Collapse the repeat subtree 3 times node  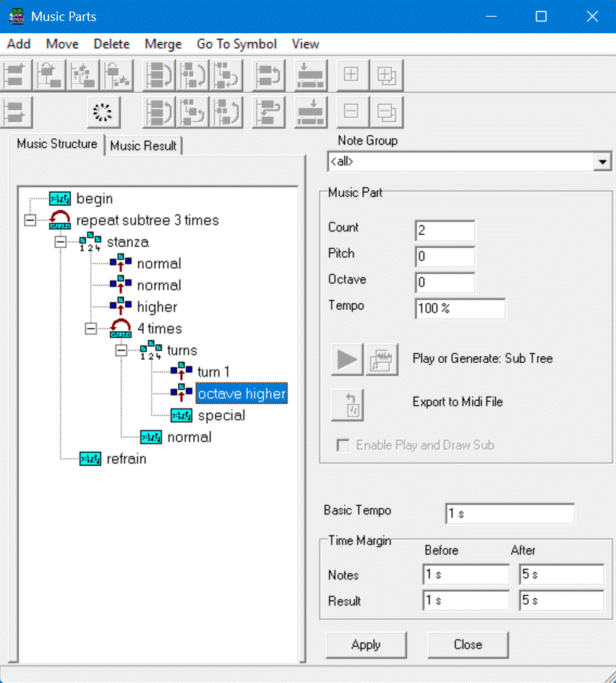pyautogui.click(x=30, y=220)
